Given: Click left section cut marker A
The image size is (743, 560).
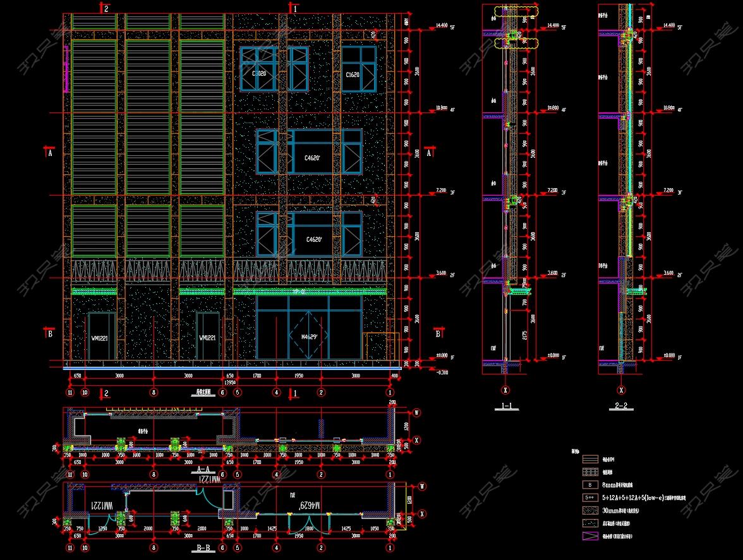Looking at the screenshot, I should (49, 153).
